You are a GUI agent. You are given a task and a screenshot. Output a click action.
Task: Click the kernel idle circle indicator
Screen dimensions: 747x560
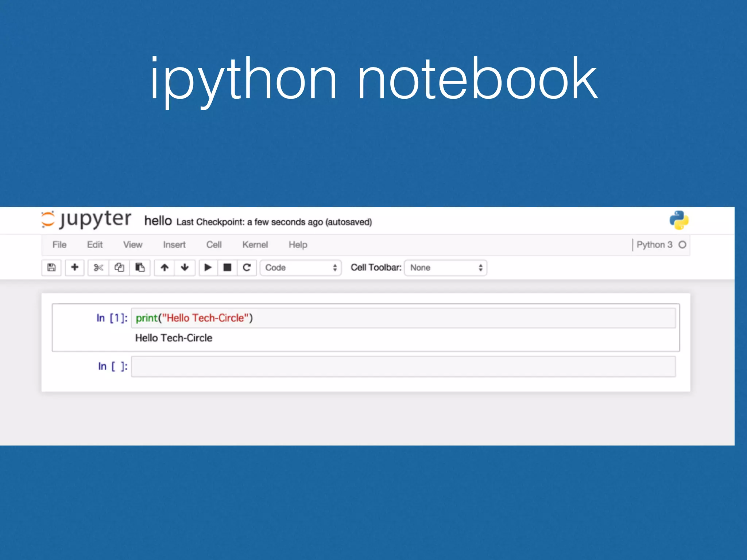pyautogui.click(x=682, y=245)
